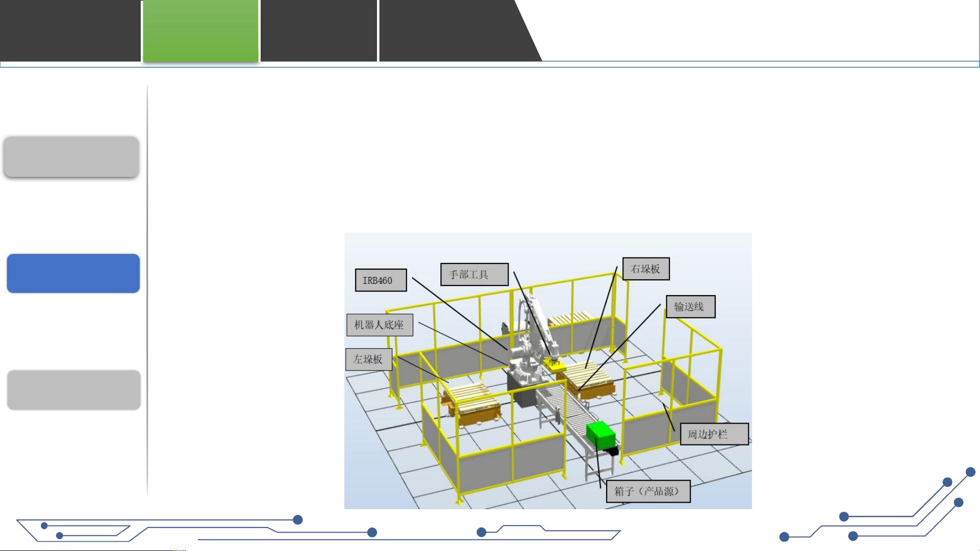This screenshot has height=551, width=980.
Task: Click the top gray rounded button in the sidebar
Action: click(71, 157)
